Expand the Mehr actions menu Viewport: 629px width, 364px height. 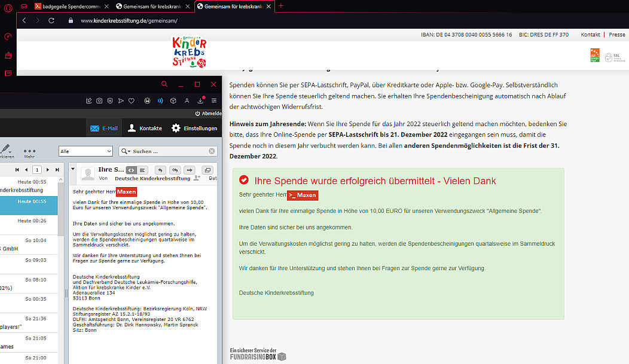coord(29,152)
